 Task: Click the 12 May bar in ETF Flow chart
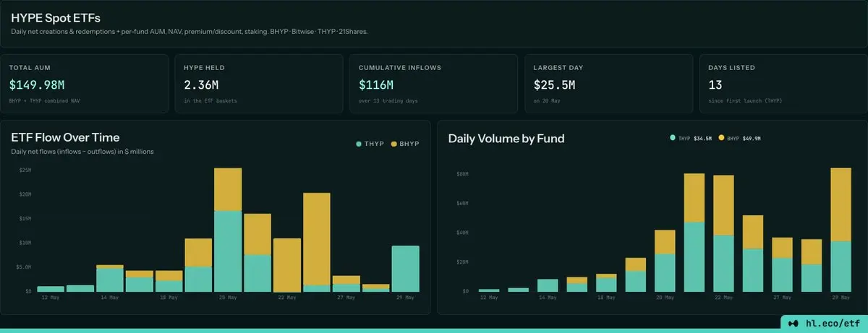pos(51,289)
